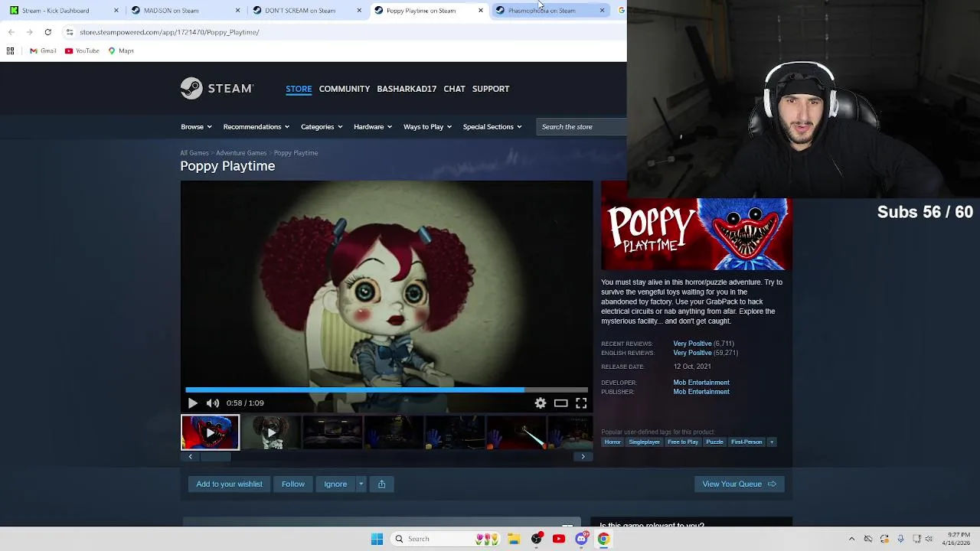Expand the Categories dropdown
980x551 pixels.
click(322, 127)
